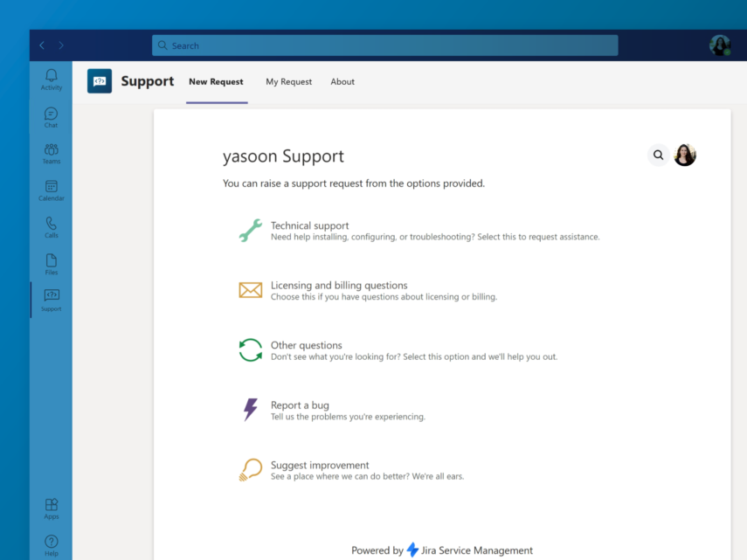Viewport: 747px width, 560px height.
Task: Click the Technical support wrench icon
Action: (251, 231)
